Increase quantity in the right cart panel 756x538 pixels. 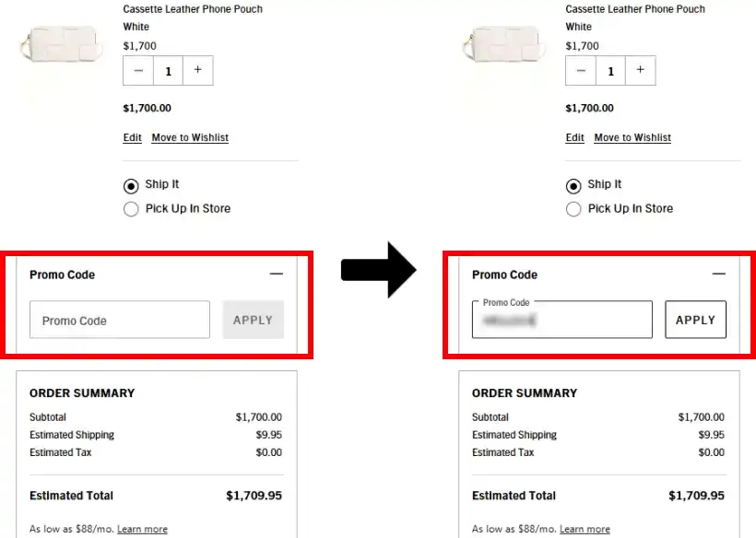click(x=640, y=71)
